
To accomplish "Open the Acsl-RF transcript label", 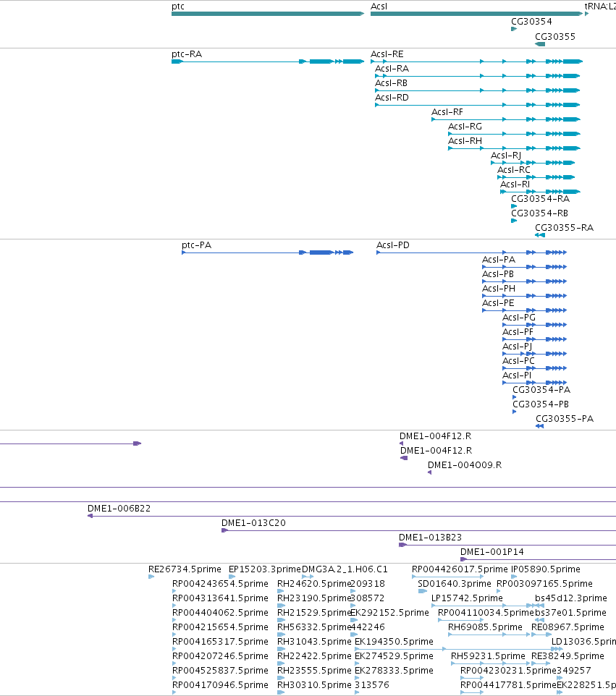I will tap(447, 112).
